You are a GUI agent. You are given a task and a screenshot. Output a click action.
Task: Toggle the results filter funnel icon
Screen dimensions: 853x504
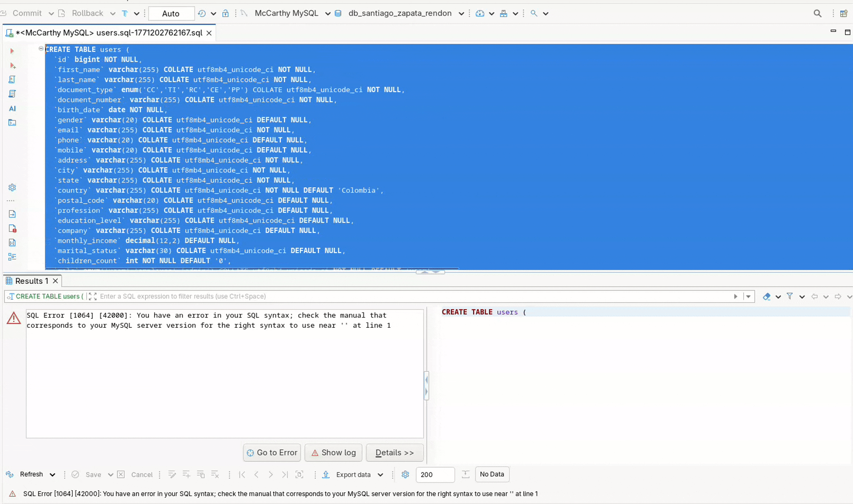pos(789,296)
